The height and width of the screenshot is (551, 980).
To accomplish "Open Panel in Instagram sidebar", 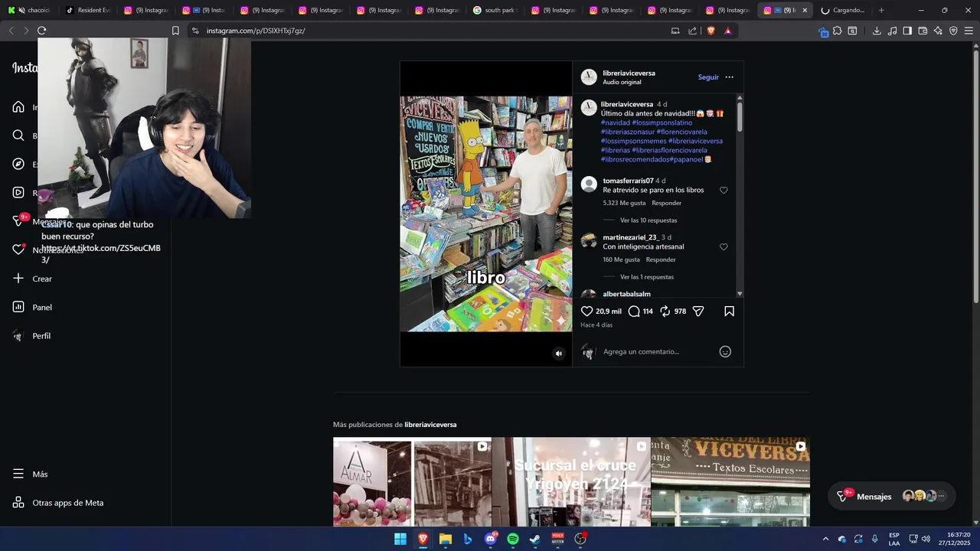I will pyautogui.click(x=32, y=307).
